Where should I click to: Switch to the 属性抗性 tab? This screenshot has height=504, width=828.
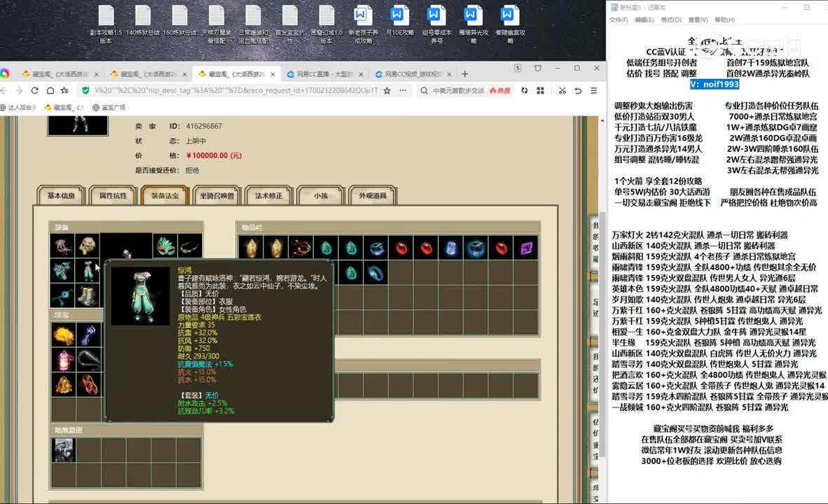click(x=113, y=196)
